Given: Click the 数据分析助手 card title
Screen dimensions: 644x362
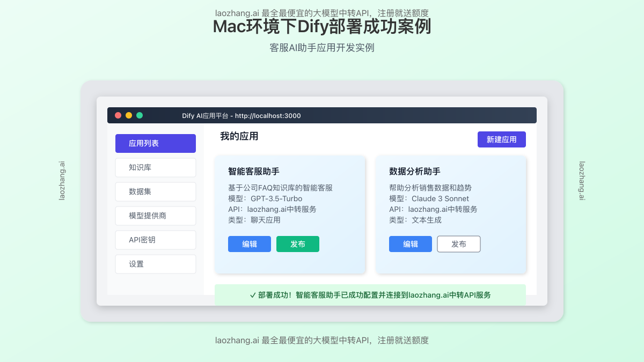Looking at the screenshot, I should (415, 172).
